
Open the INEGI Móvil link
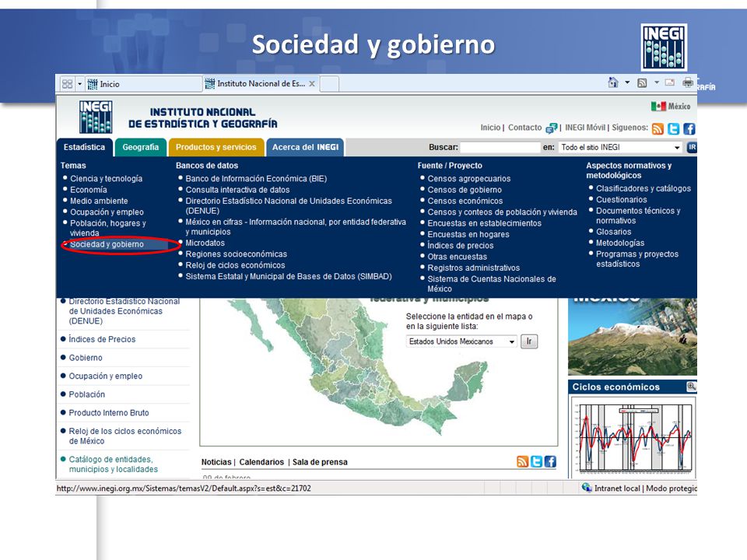coord(585,128)
